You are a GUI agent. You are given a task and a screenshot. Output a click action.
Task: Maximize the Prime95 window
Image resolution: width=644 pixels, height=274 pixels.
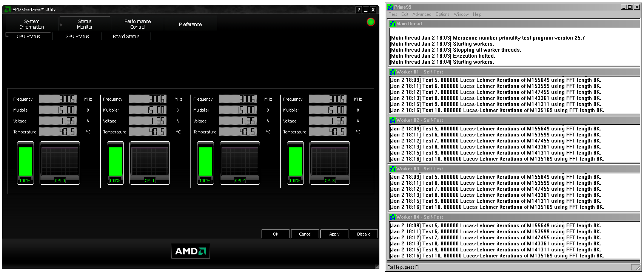(x=630, y=7)
